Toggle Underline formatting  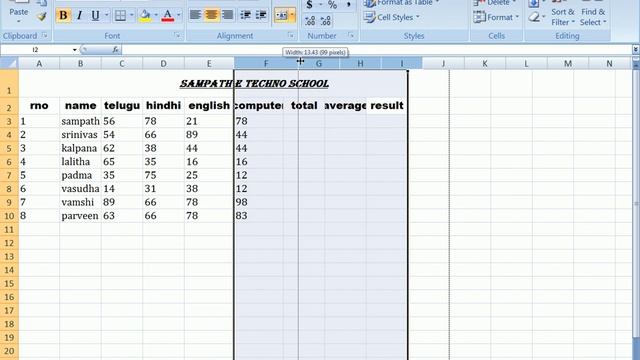(95, 16)
